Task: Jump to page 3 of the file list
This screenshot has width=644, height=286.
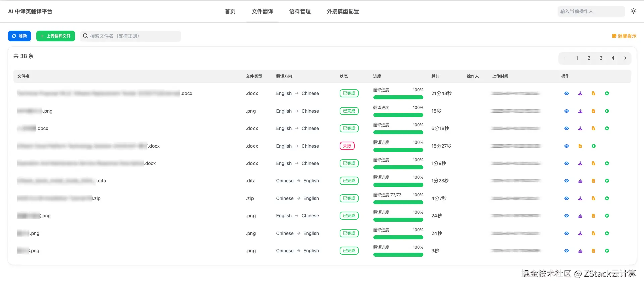Action: [x=601, y=58]
